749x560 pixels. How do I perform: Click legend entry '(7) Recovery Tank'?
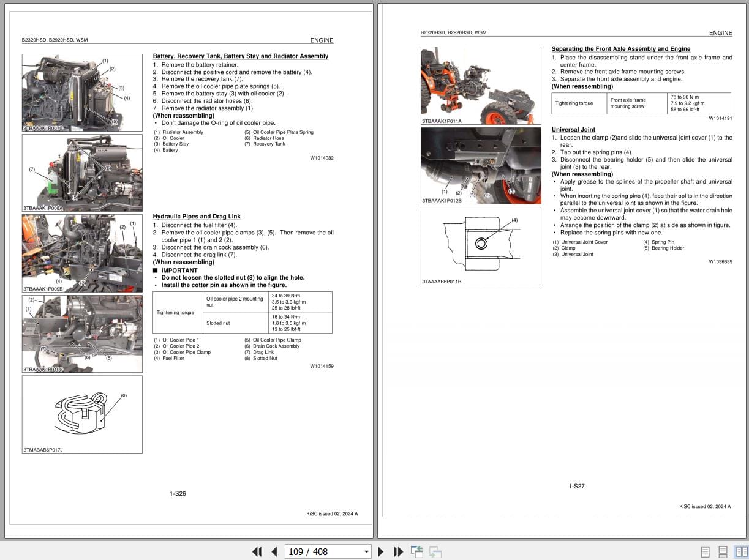(x=265, y=144)
